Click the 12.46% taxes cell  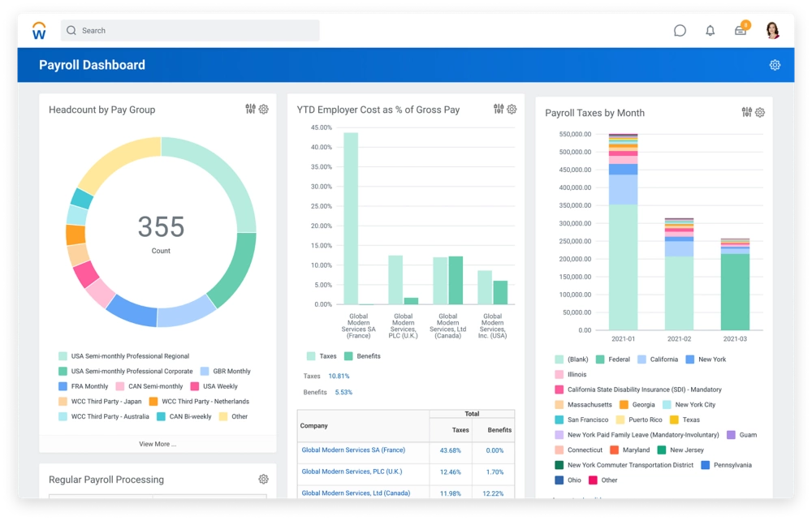[x=450, y=471]
